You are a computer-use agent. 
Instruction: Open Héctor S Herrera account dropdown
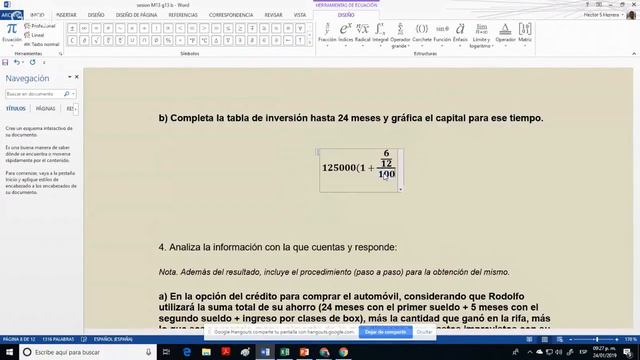[x=604, y=15]
